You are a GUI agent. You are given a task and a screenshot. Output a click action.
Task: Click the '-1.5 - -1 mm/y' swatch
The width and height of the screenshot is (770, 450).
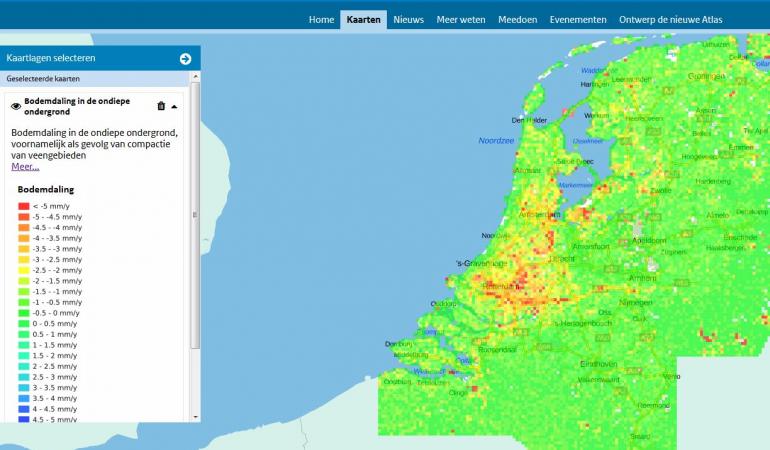(x=24, y=292)
